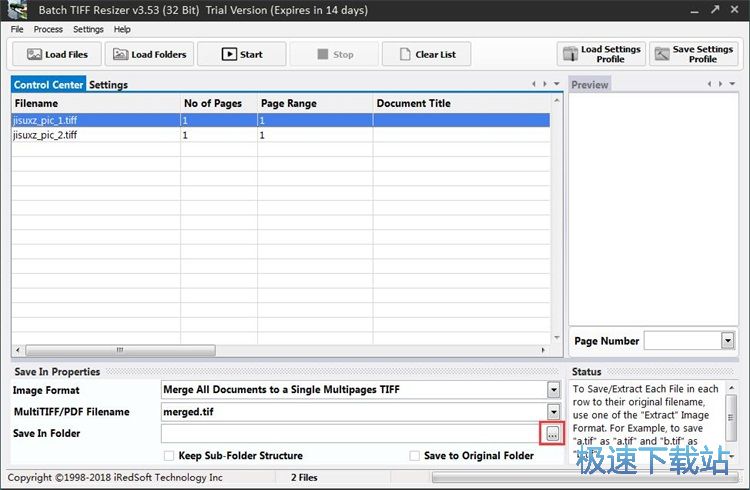750x490 pixels.
Task: Click the Document Title column header
Action: click(x=462, y=103)
